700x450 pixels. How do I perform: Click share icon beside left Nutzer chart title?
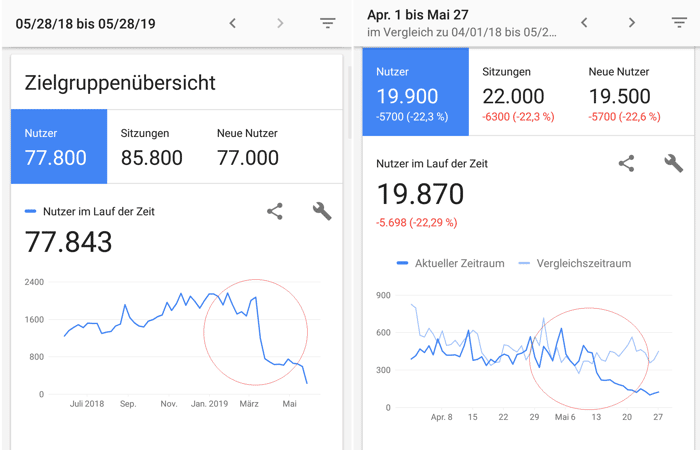[x=275, y=211]
